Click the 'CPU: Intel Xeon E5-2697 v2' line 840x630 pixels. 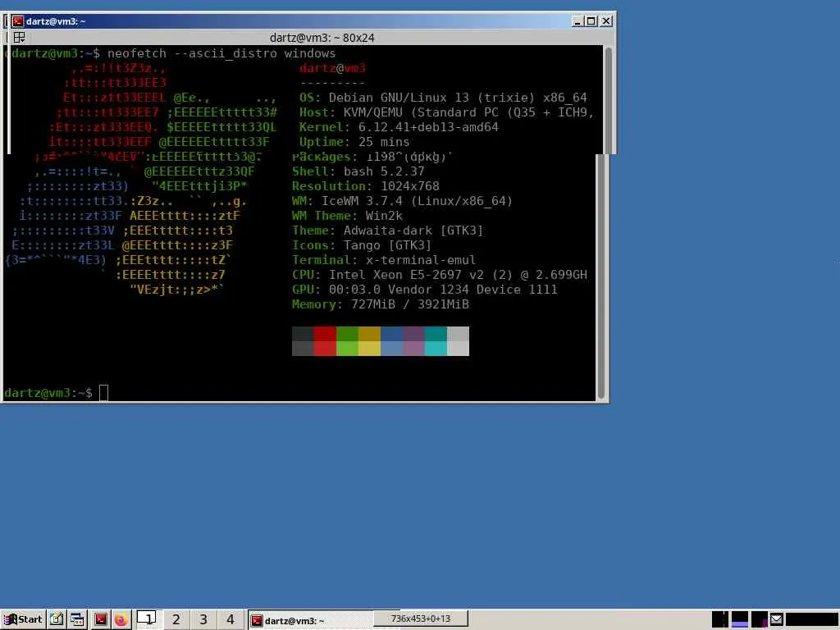point(440,275)
